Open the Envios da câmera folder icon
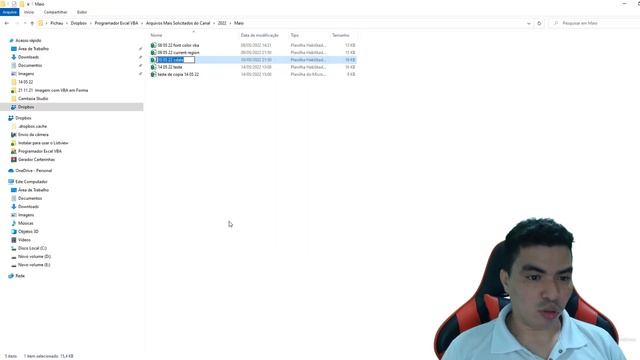 click(13, 135)
